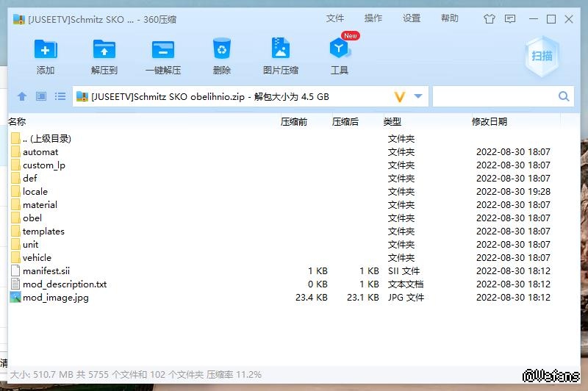Click the 一键解压 (one-click extract) icon
The image size is (588, 391).
(163, 49)
